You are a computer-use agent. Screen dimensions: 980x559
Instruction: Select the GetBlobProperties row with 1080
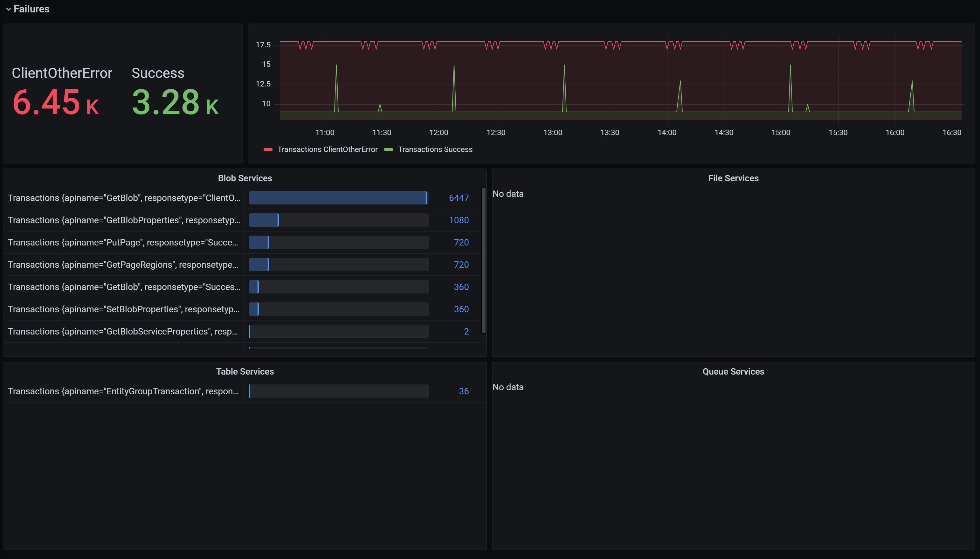click(x=124, y=220)
